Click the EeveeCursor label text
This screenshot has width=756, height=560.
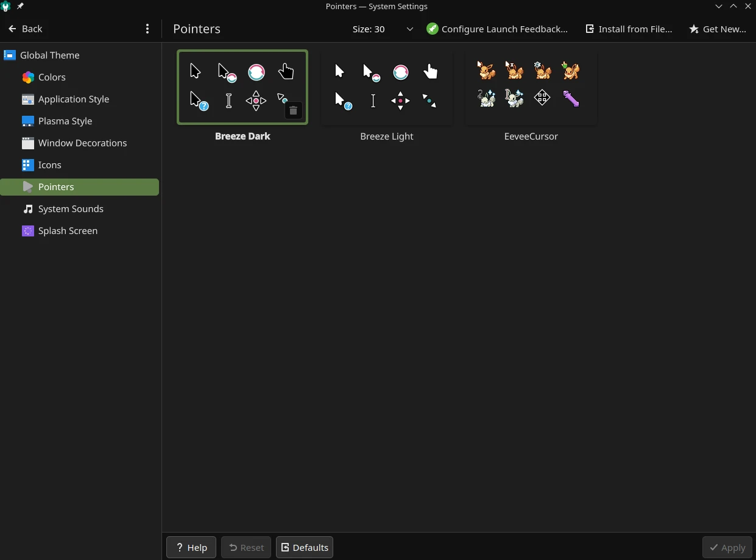[531, 136]
